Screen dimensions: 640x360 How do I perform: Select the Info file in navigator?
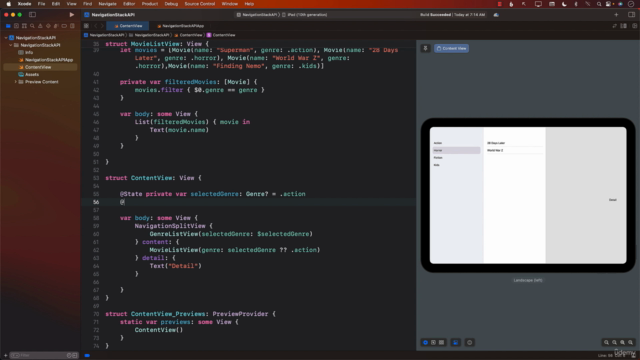pos(25,52)
